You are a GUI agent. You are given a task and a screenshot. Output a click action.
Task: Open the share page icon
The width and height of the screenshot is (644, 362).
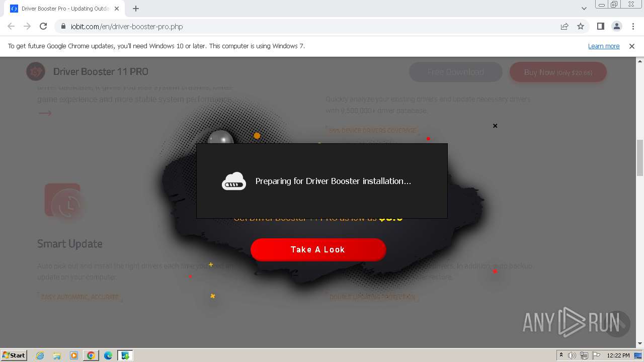click(565, 26)
